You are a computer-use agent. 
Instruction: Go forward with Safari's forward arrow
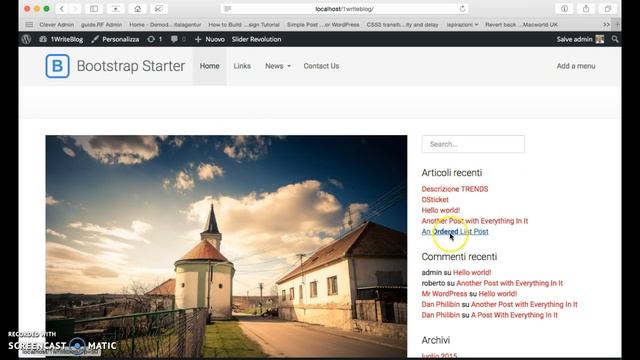[75, 9]
